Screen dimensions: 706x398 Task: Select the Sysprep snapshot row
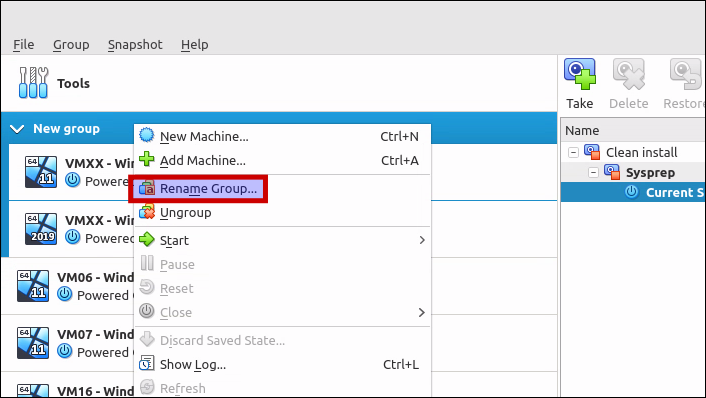pos(634,172)
